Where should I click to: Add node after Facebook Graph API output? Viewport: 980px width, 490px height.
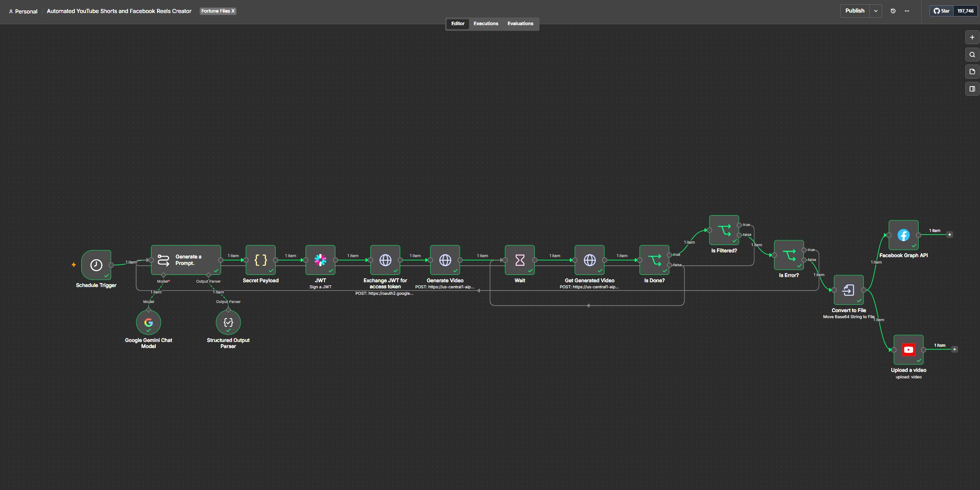pyautogui.click(x=950, y=235)
